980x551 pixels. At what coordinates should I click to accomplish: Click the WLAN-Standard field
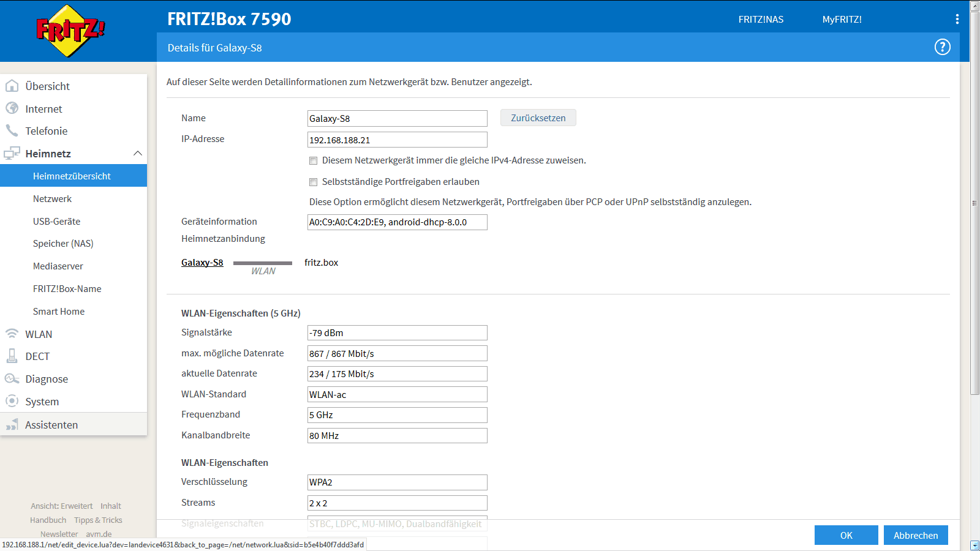click(x=397, y=394)
